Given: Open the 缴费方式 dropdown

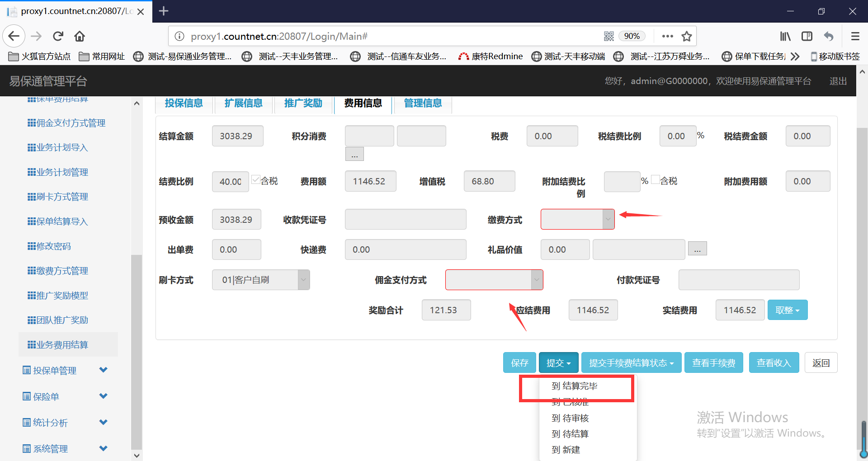Looking at the screenshot, I should 577,219.
